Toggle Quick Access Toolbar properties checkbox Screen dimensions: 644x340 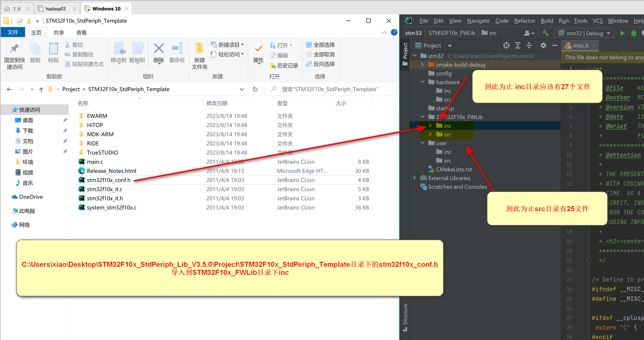(x=20, y=21)
